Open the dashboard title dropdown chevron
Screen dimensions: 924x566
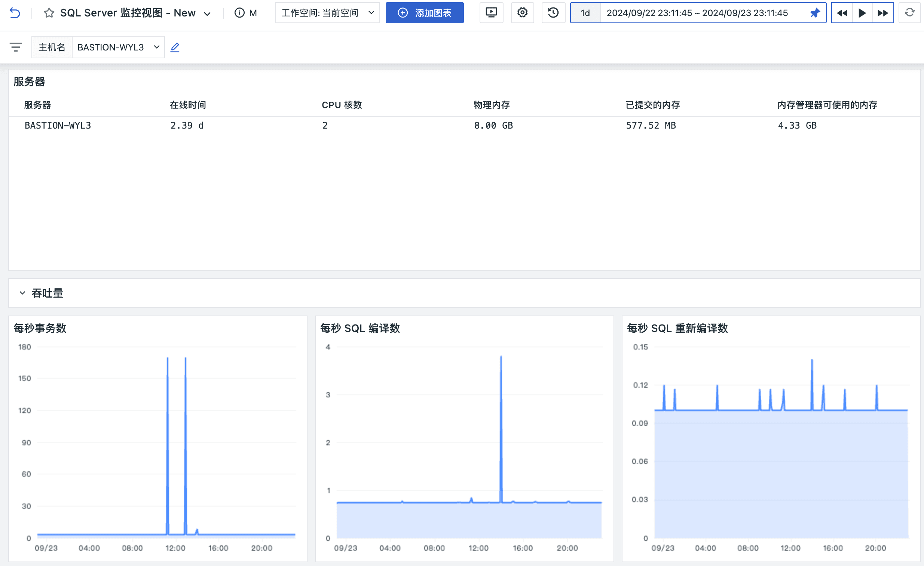click(207, 13)
